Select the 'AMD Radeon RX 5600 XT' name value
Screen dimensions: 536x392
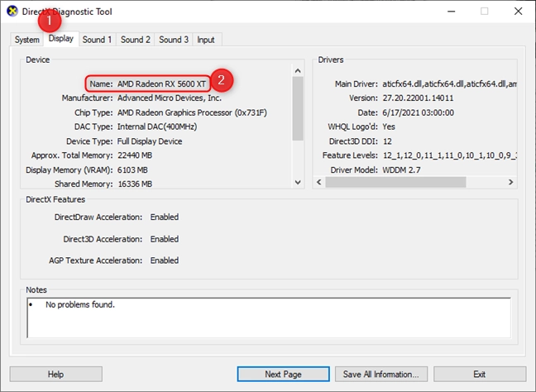pos(161,84)
